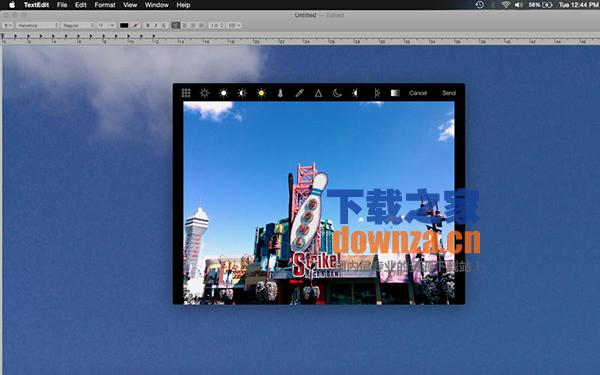Viewport: 600px width, 375px height.
Task: Toggle bold formatting
Action: pos(148,25)
